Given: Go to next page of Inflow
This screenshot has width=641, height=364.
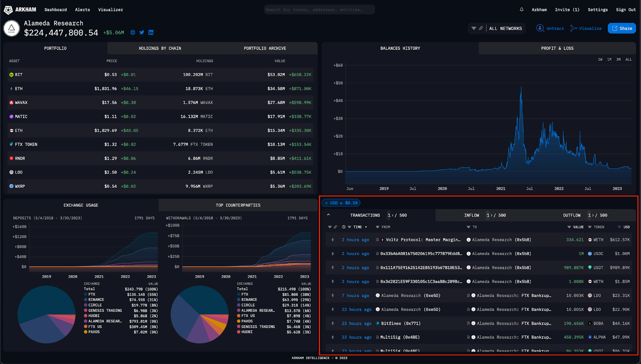Looking at the screenshot, I should click(492, 215).
